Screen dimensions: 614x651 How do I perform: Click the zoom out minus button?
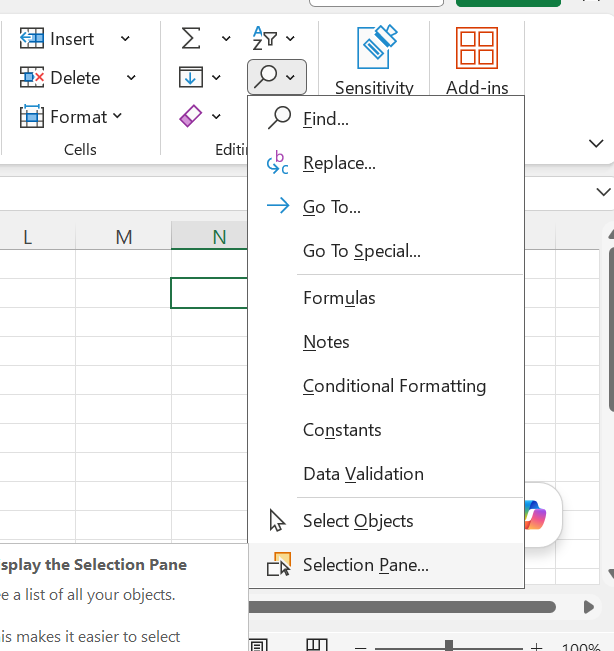[x=360, y=647]
